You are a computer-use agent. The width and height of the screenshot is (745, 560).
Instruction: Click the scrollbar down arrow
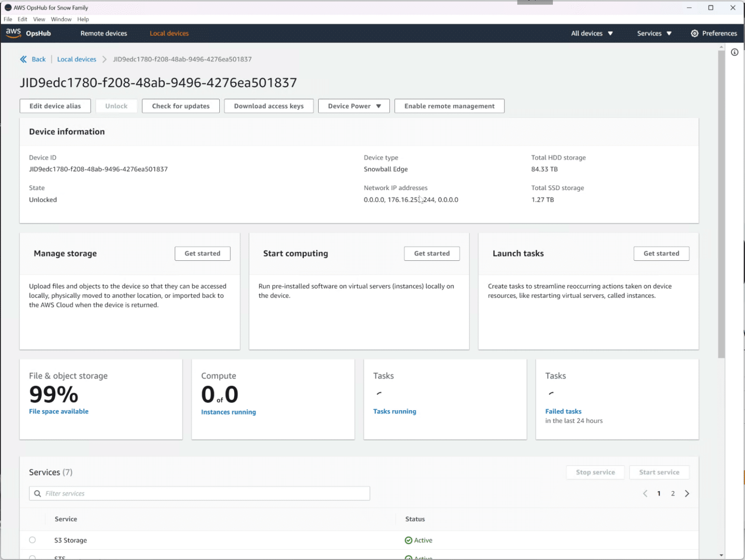click(x=721, y=555)
